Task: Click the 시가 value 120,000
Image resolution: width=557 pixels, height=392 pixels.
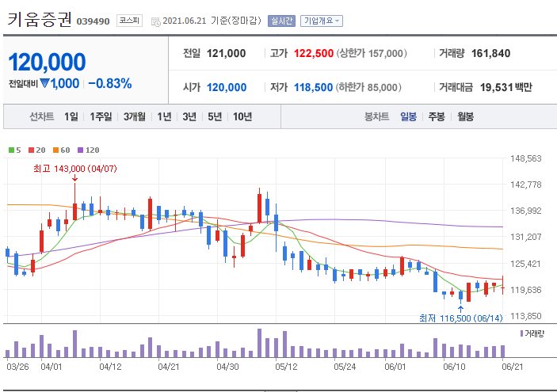Action: tap(227, 87)
